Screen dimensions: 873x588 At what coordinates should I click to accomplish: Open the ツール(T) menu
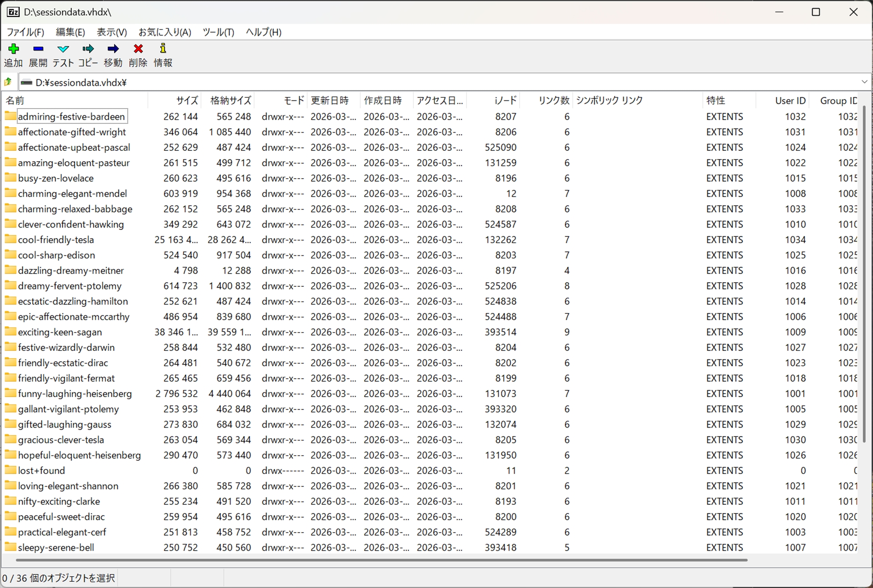218,32
